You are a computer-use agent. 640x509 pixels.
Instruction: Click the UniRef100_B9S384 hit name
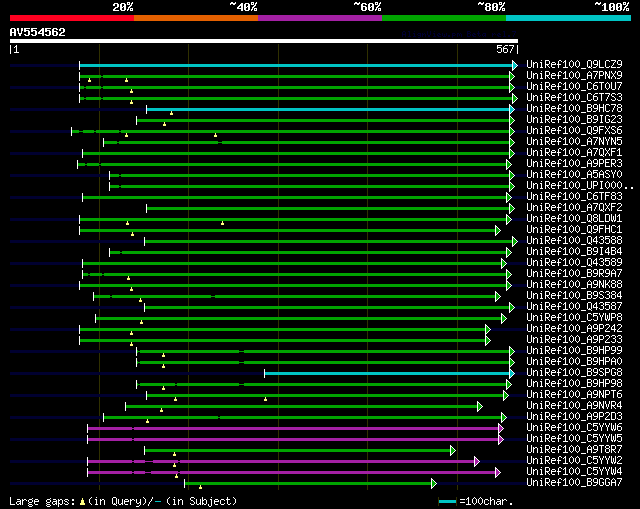[x=574, y=296]
